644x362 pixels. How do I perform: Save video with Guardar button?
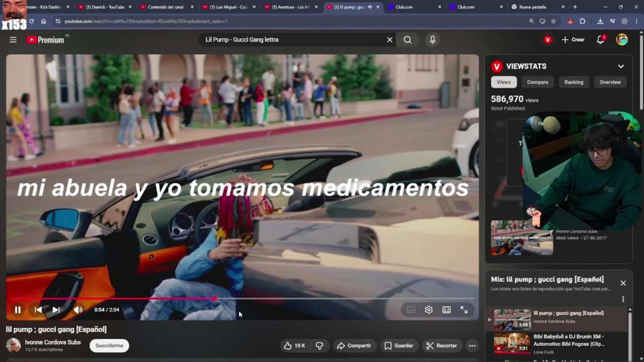[x=398, y=345]
